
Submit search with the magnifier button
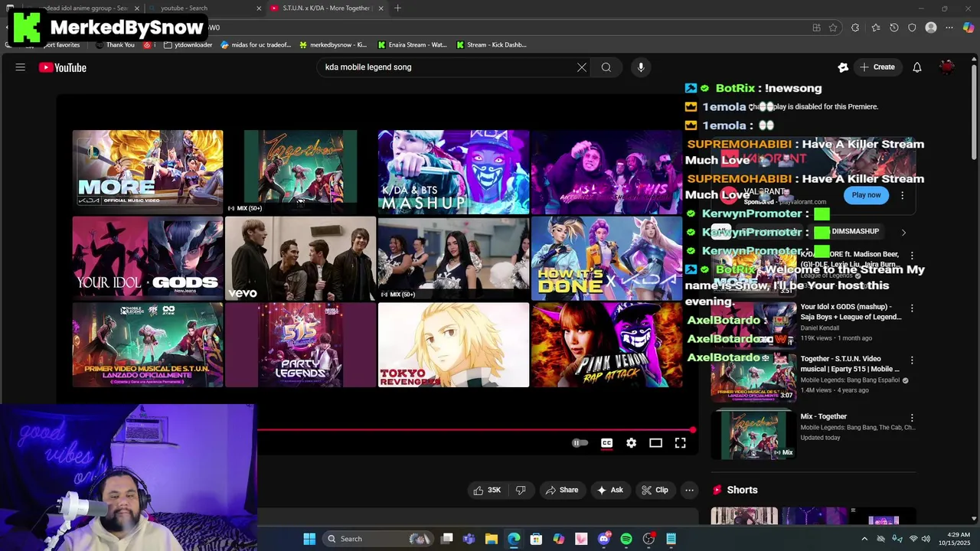click(x=606, y=67)
